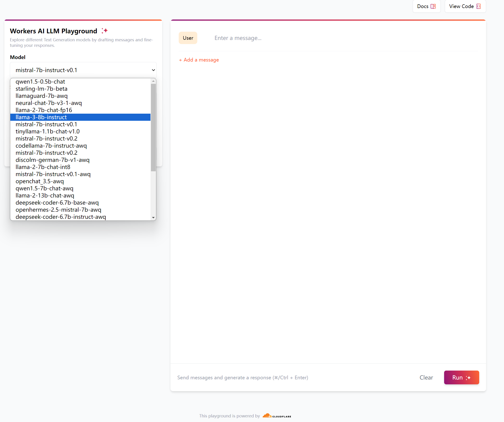
Task: Select qwen1.5-7b-chat-awq option
Action: tap(80, 188)
